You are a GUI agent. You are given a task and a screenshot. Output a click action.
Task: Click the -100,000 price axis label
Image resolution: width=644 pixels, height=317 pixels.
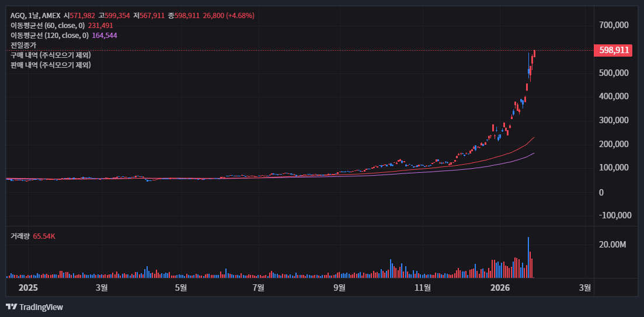point(615,215)
